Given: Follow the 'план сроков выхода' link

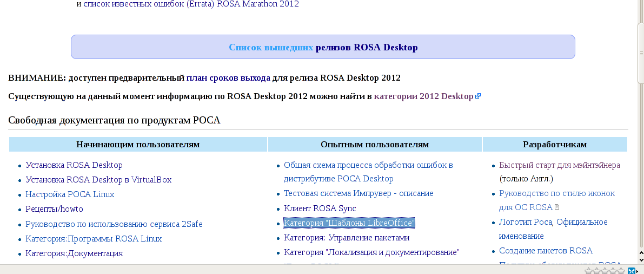Looking at the screenshot, I should click(228, 78).
